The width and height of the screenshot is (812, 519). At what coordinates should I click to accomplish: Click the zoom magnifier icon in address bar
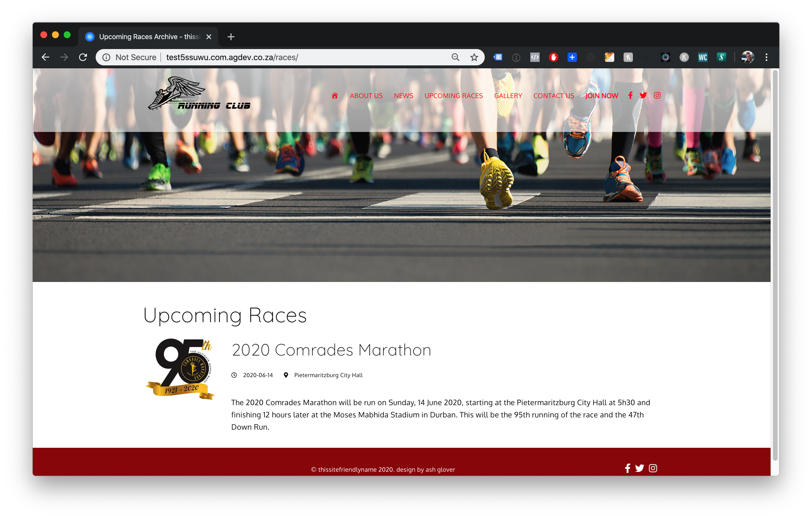tap(455, 57)
